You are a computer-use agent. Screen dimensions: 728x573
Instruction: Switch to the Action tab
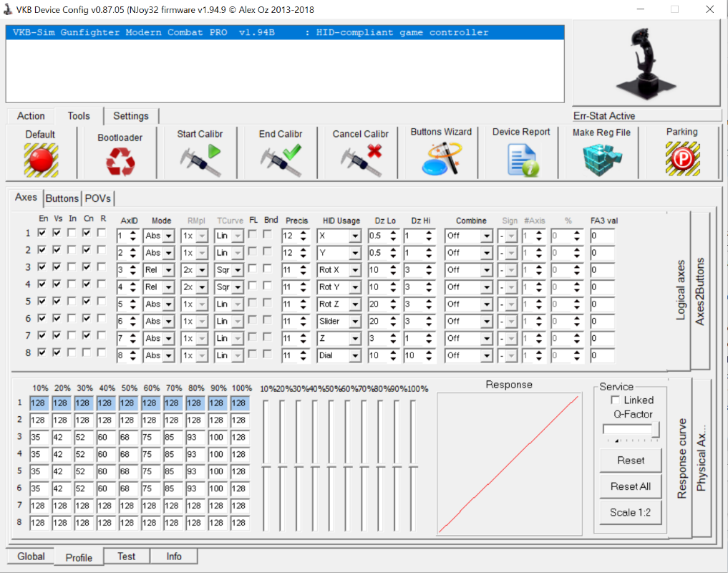click(x=31, y=116)
